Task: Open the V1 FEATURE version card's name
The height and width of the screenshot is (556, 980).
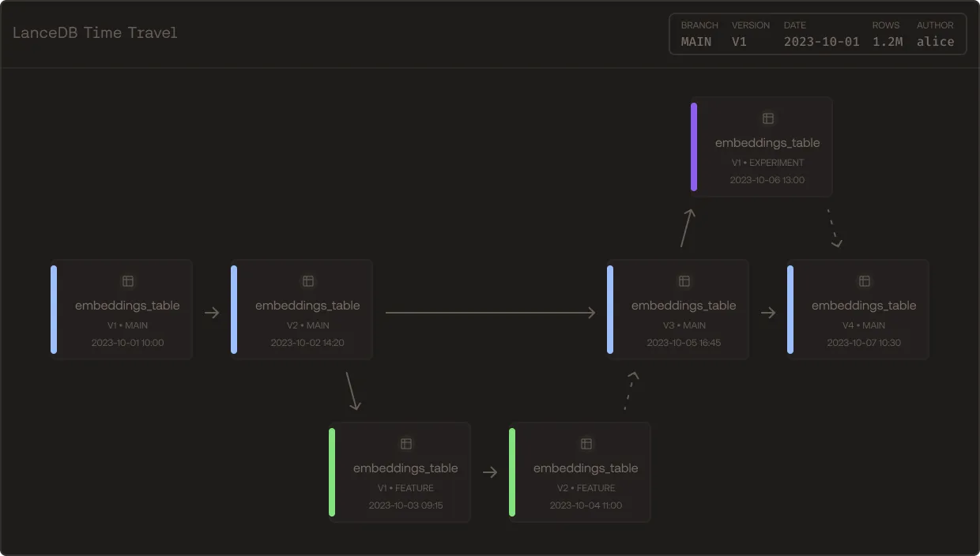Action: point(405,468)
